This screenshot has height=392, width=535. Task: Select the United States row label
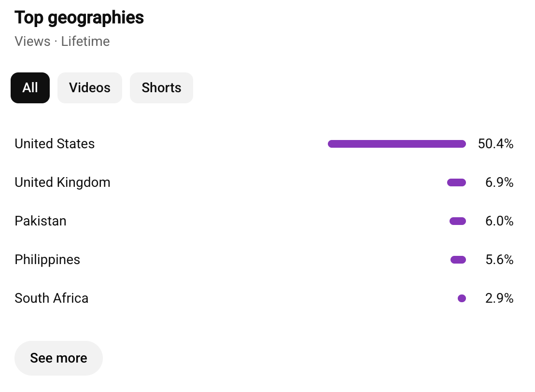pyautogui.click(x=55, y=144)
